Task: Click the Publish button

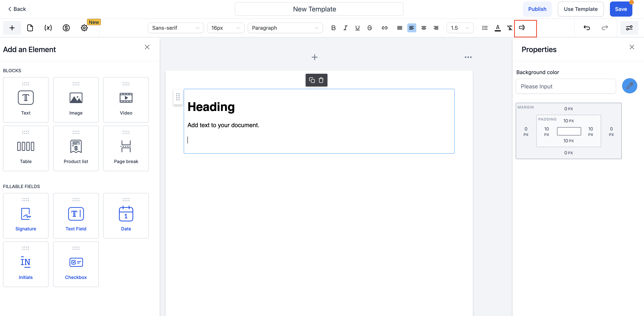Action: pyautogui.click(x=537, y=9)
